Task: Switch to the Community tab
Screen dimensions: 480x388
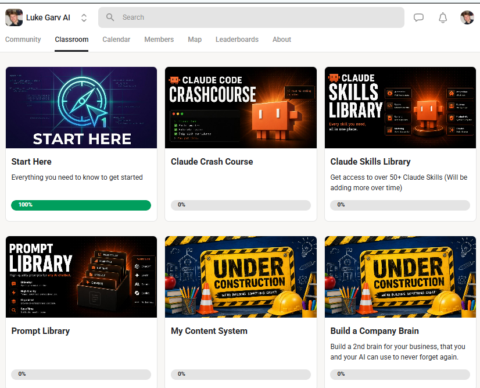Action: [x=23, y=39]
